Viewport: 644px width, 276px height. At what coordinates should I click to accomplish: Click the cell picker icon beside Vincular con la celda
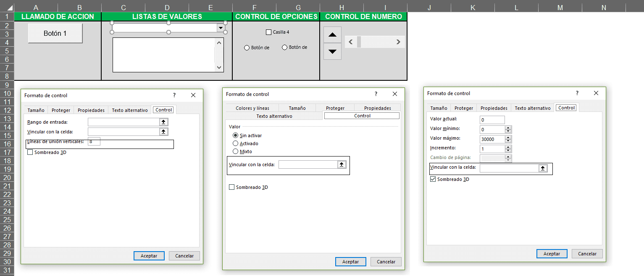(164, 131)
